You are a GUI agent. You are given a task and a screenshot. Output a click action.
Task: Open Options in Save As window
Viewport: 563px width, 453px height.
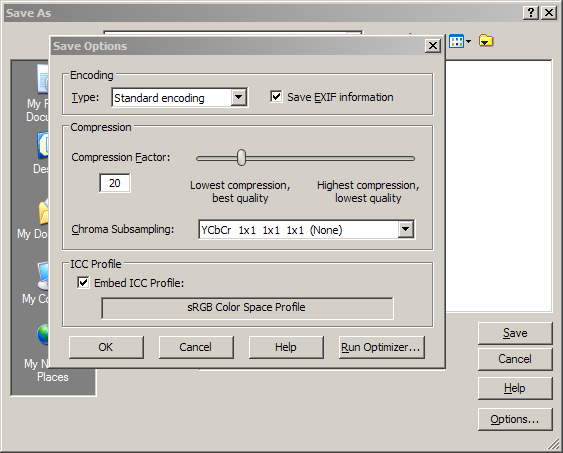pyautogui.click(x=515, y=419)
